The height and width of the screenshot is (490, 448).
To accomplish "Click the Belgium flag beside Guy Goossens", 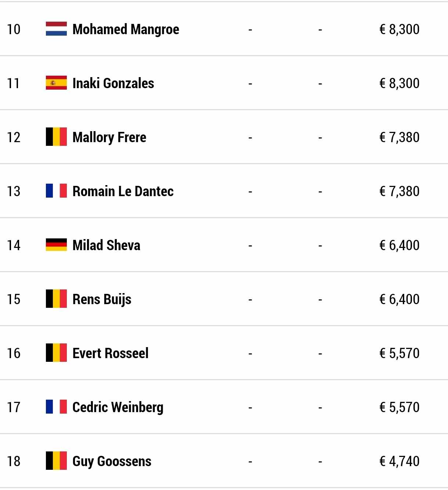I will pyautogui.click(x=56, y=461).
